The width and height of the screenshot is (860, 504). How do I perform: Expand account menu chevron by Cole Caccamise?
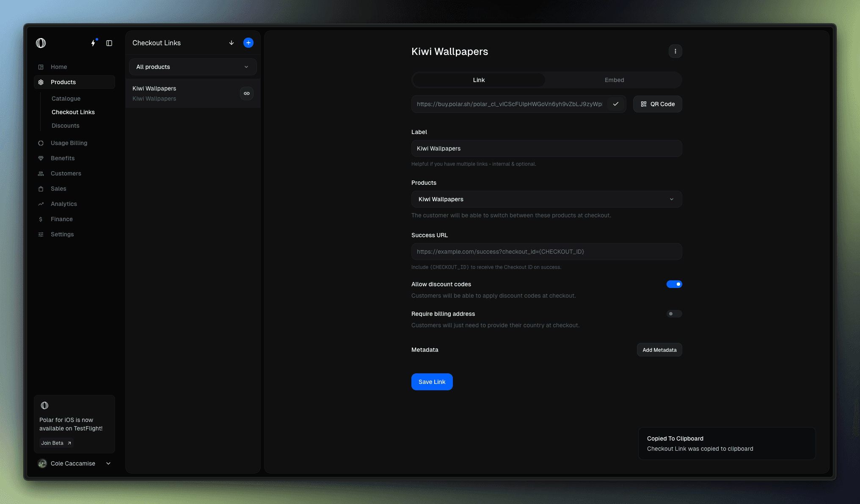[x=108, y=463]
